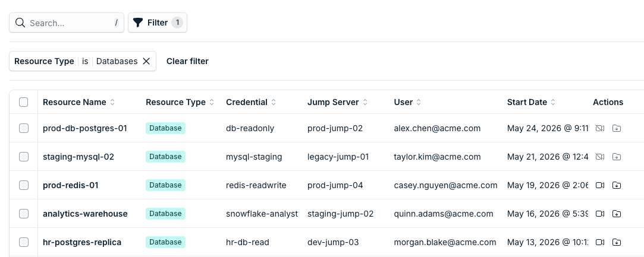Image resolution: width=644 pixels, height=257 pixels.
Task: Click download icon for staging-mysql-02
Action: coord(617,157)
